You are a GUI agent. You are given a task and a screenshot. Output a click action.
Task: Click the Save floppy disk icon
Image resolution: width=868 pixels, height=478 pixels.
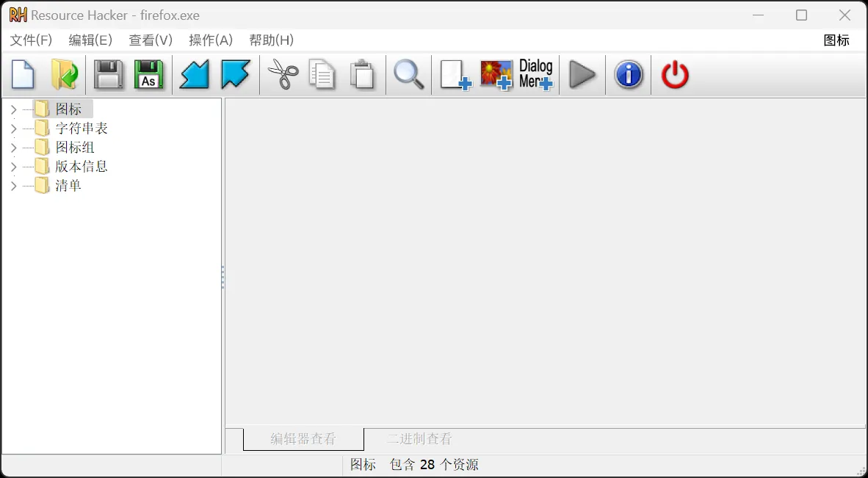[109, 75]
